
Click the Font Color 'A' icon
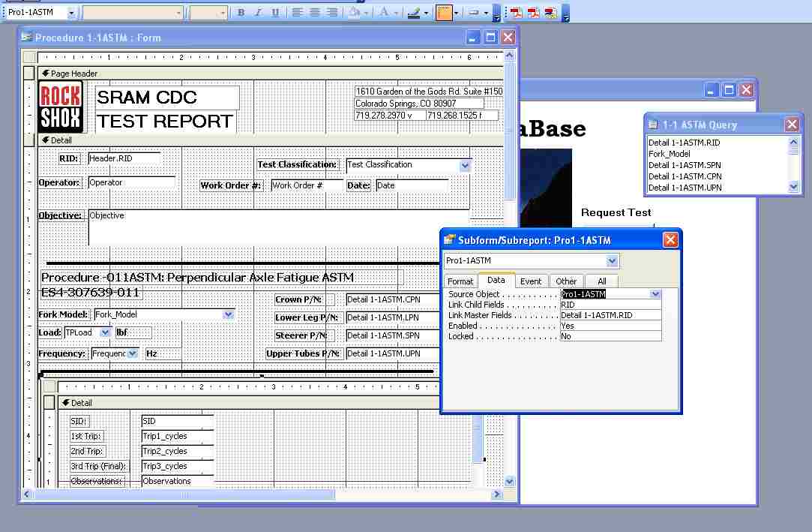384,13
